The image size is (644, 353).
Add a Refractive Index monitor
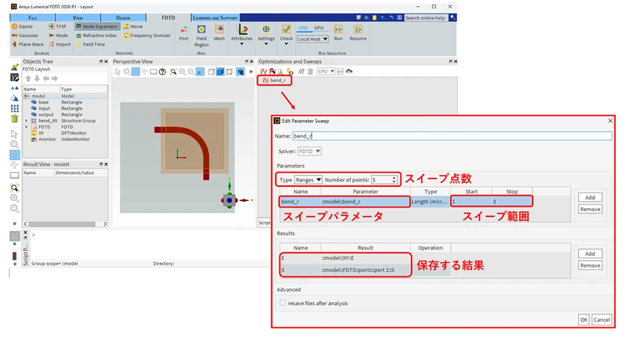click(97, 35)
